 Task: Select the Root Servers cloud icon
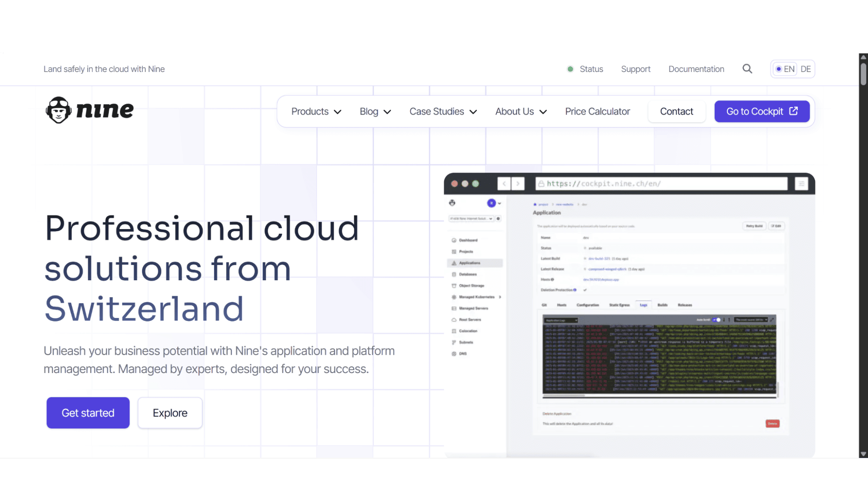[x=454, y=320]
